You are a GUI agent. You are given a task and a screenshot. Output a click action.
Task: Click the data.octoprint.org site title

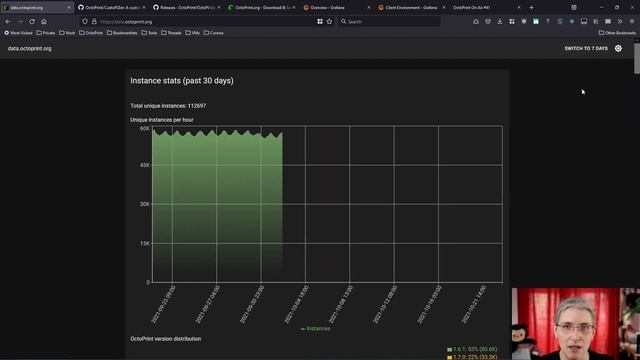[x=29, y=49]
